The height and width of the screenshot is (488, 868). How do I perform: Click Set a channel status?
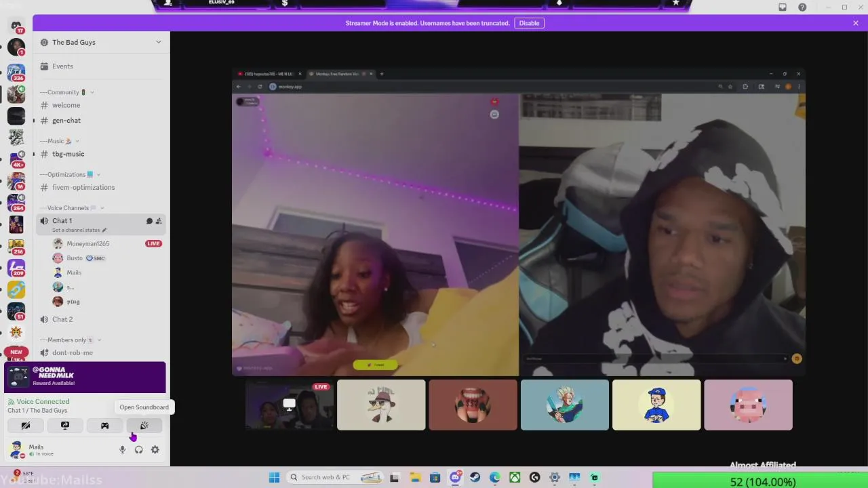tap(79, 230)
